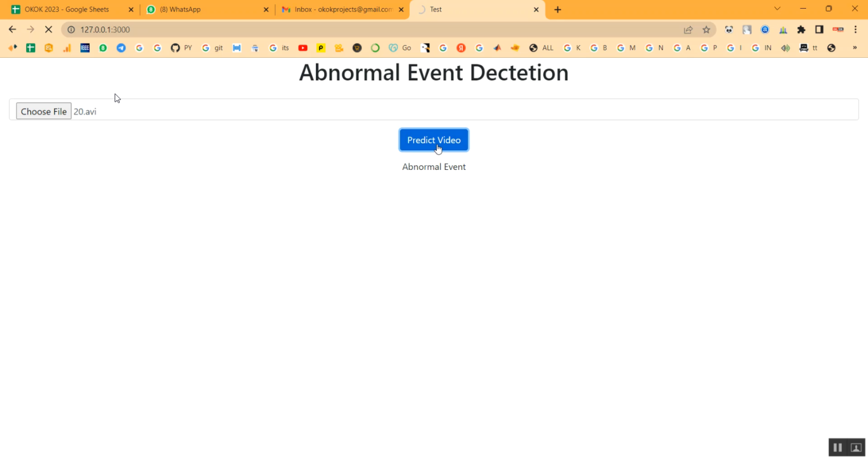Close the OKOK 2023 Google Sheets tab
The width and height of the screenshot is (868, 459).
point(131,10)
